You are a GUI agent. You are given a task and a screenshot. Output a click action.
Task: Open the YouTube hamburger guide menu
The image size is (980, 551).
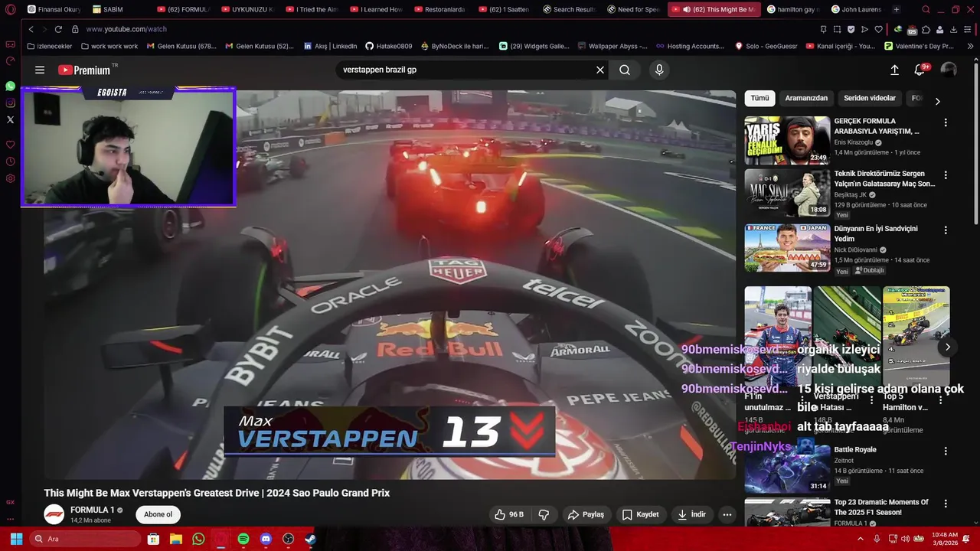point(40,70)
